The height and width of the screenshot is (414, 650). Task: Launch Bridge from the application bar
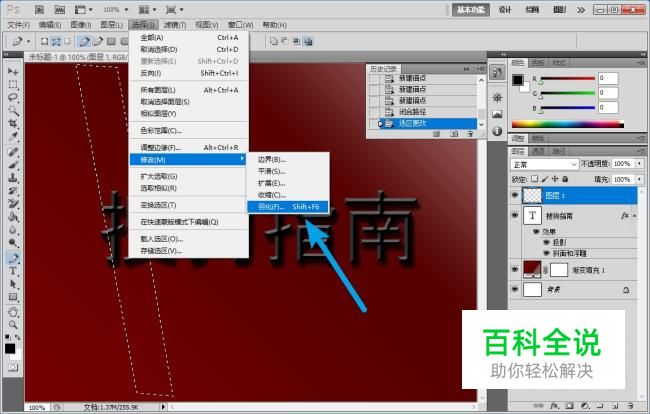tap(39, 9)
